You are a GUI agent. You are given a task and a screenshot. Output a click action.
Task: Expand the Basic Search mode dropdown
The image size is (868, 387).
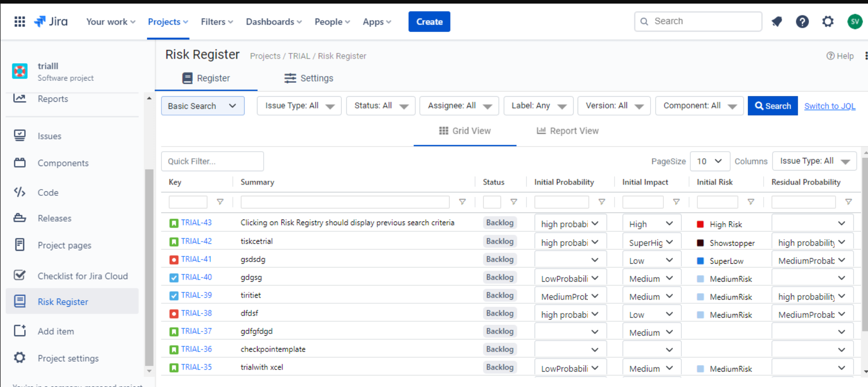[202, 106]
